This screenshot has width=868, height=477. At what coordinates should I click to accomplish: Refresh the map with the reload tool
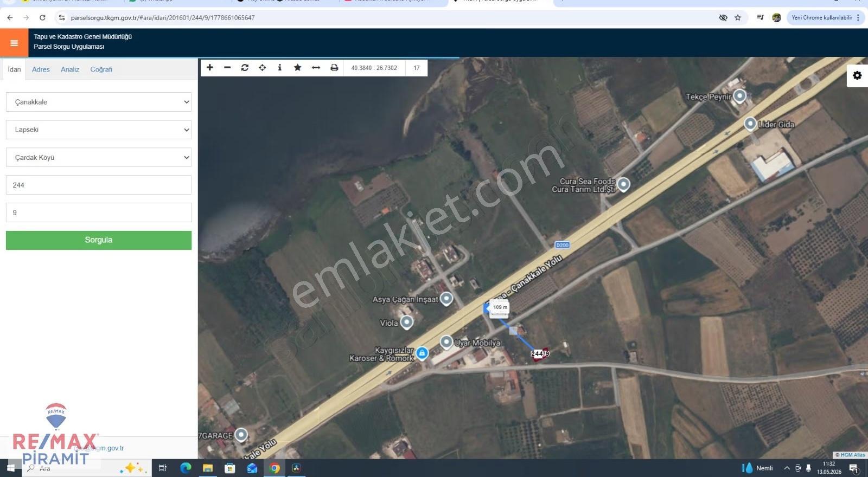245,68
